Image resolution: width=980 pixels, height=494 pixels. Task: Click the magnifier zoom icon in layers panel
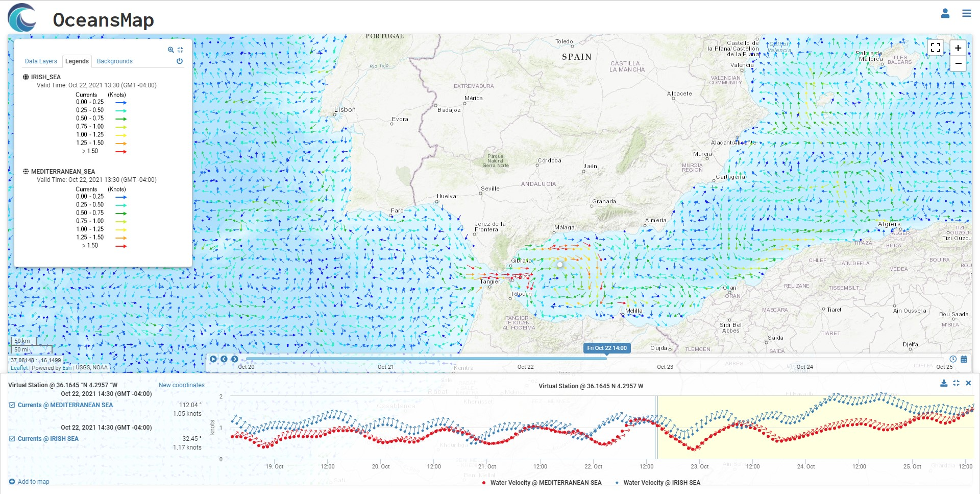(170, 50)
